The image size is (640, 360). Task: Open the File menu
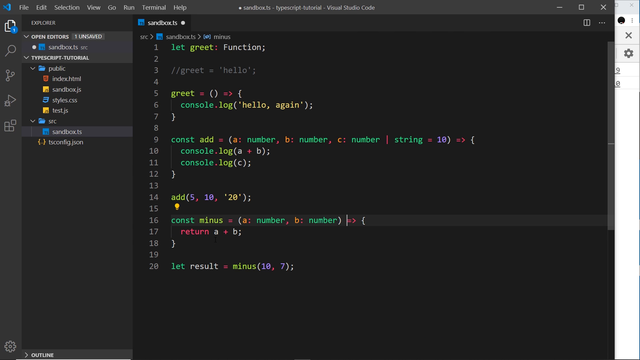tap(24, 7)
